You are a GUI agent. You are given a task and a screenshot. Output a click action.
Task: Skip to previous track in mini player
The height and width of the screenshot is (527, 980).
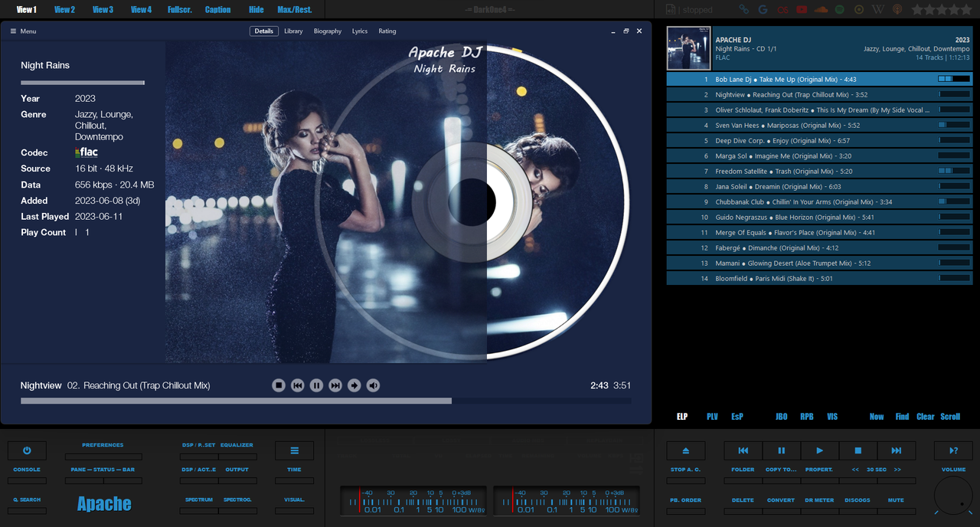pyautogui.click(x=298, y=385)
